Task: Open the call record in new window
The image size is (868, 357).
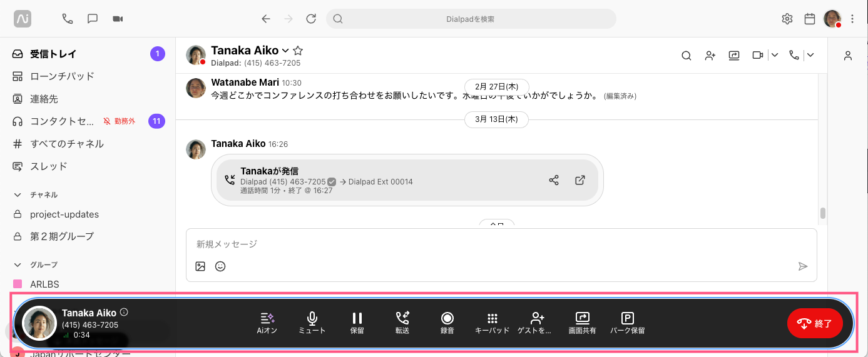Action: tap(580, 180)
